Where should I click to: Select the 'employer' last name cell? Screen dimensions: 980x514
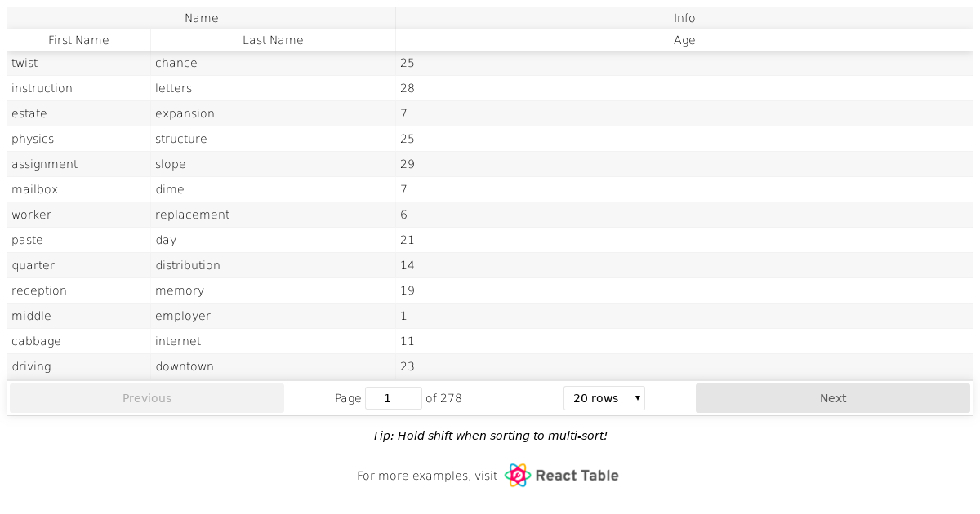tap(183, 316)
